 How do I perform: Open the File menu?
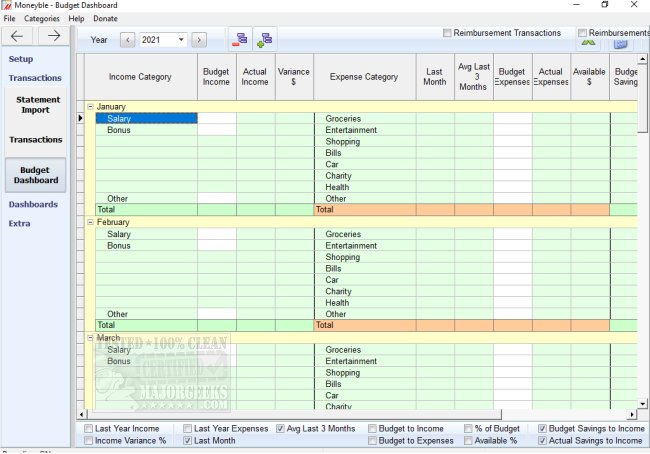10,19
